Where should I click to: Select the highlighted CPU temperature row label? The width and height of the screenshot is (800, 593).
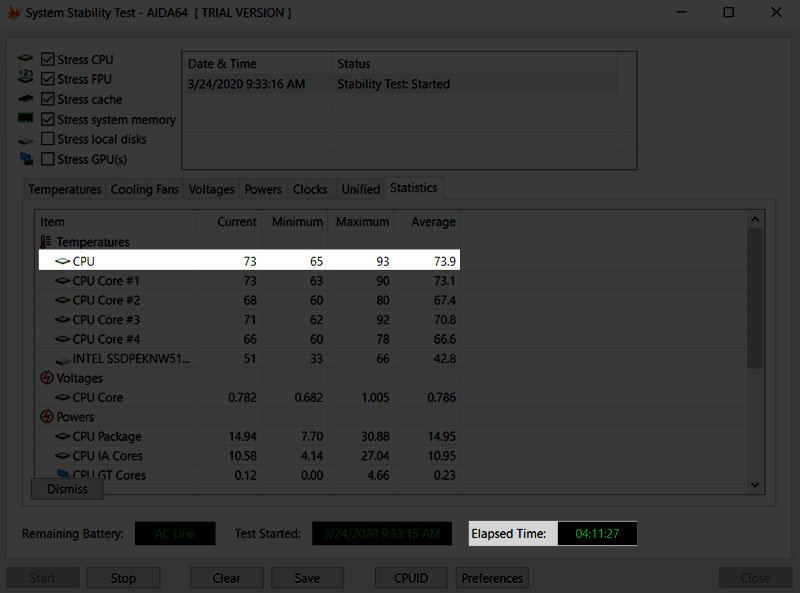tap(84, 261)
